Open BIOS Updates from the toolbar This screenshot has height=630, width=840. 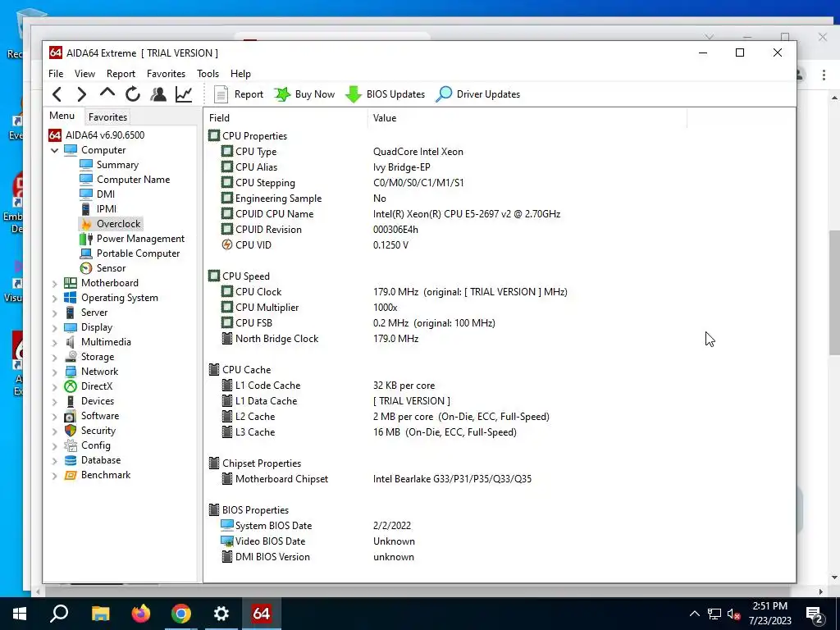(386, 94)
